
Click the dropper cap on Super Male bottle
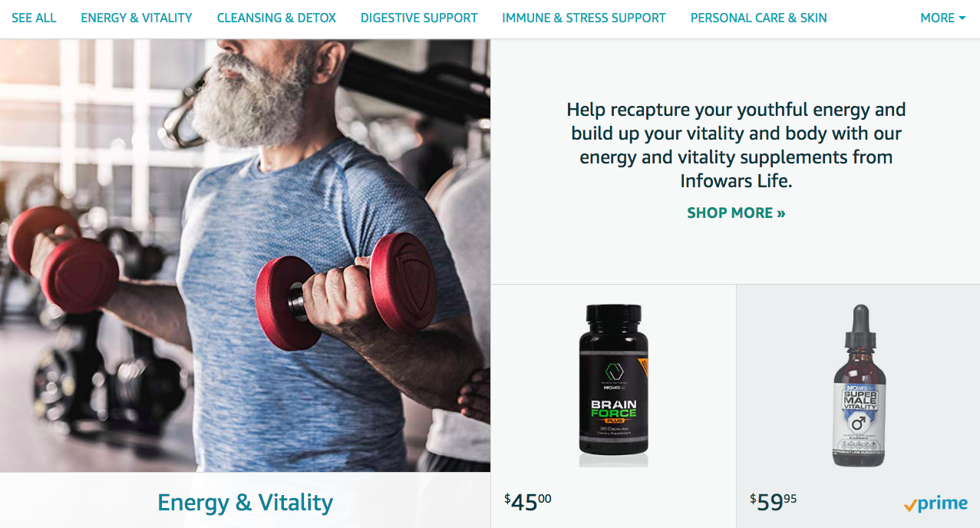(859, 327)
